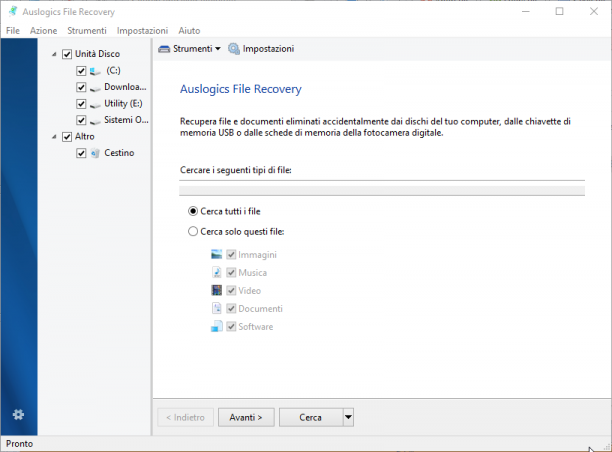Click the Software icon

216,326
